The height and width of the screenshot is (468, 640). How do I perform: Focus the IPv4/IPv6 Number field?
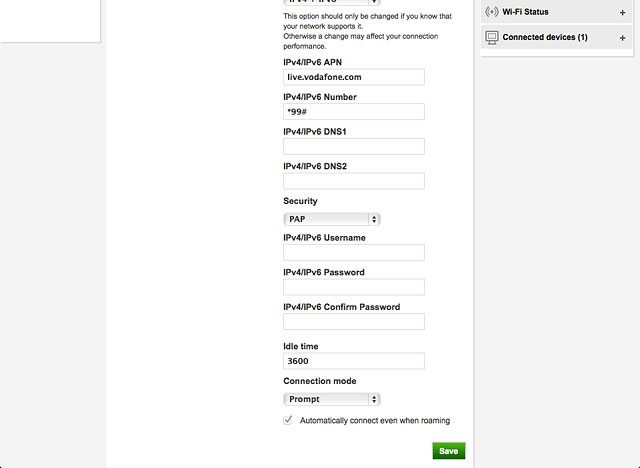[354, 112]
